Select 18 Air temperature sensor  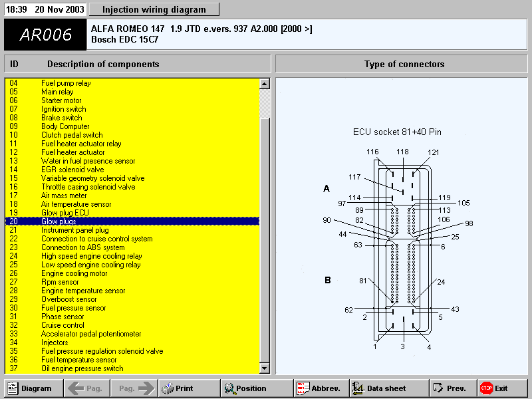click(132, 204)
